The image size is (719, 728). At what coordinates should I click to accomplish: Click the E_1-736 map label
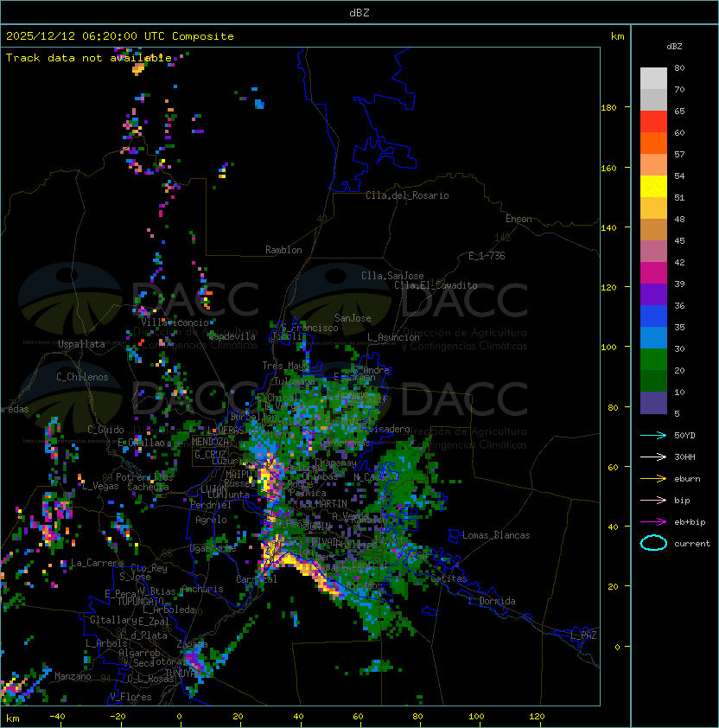[x=487, y=256]
